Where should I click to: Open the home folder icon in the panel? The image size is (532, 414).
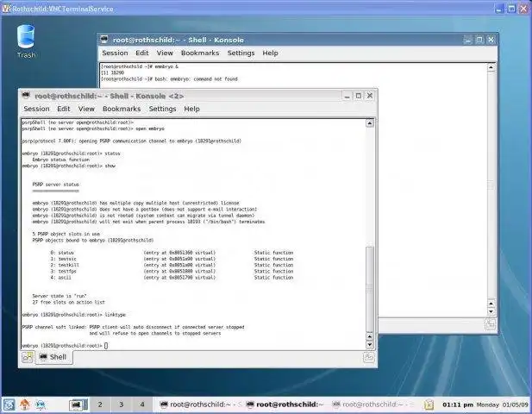tap(24, 405)
